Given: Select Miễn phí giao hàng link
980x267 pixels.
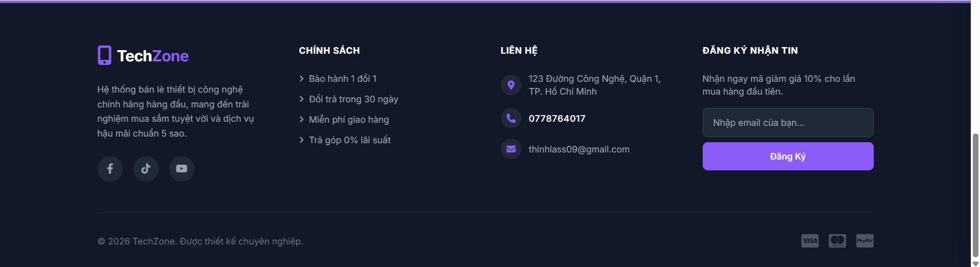Looking at the screenshot, I should (x=348, y=120).
